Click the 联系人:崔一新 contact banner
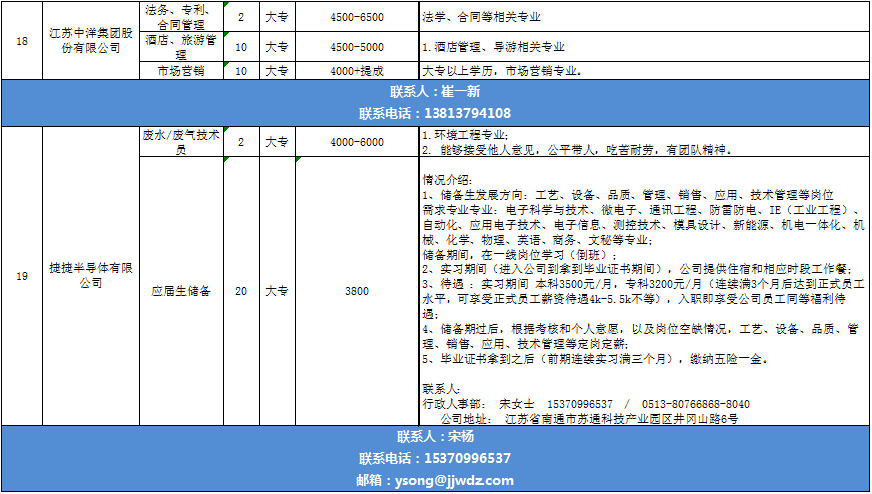 tap(436, 92)
